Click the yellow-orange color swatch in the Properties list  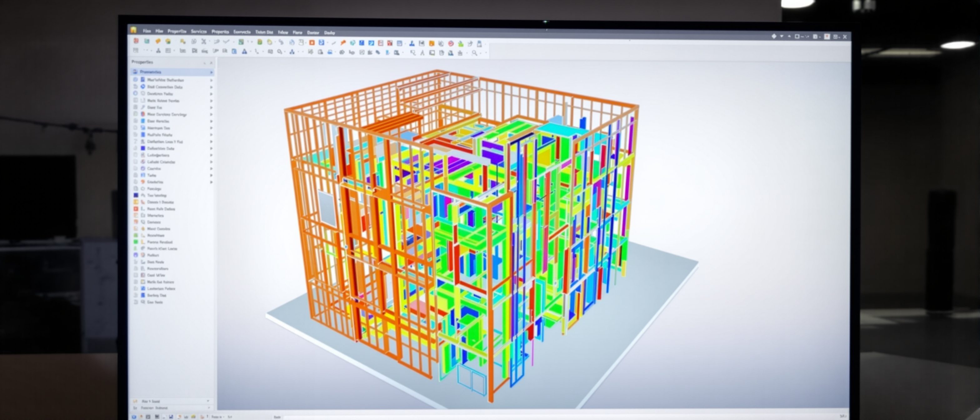(x=136, y=202)
